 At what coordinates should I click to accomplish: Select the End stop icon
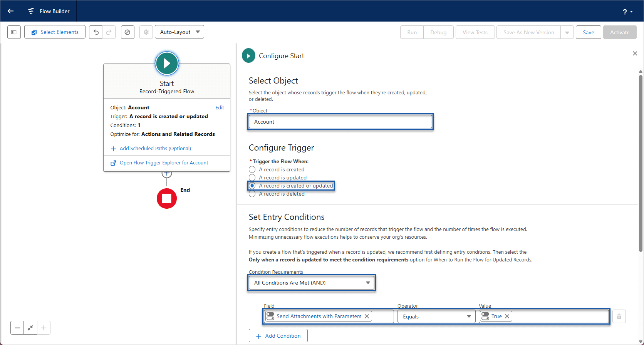(167, 199)
